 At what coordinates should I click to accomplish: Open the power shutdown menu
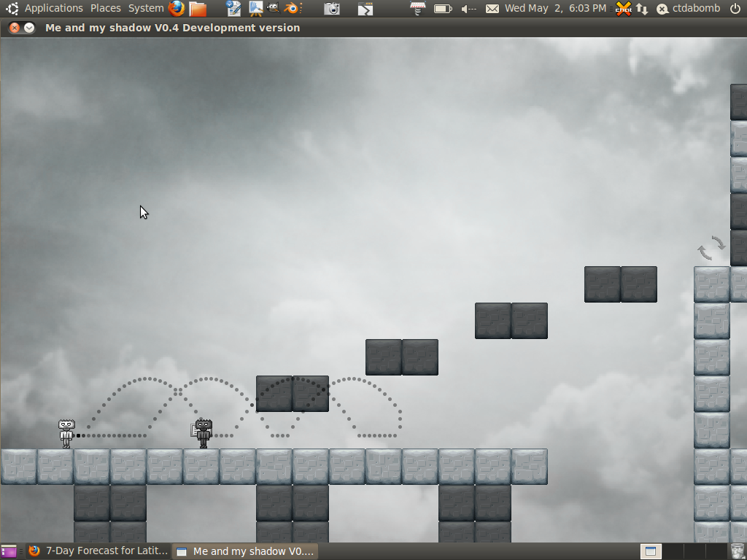click(735, 9)
